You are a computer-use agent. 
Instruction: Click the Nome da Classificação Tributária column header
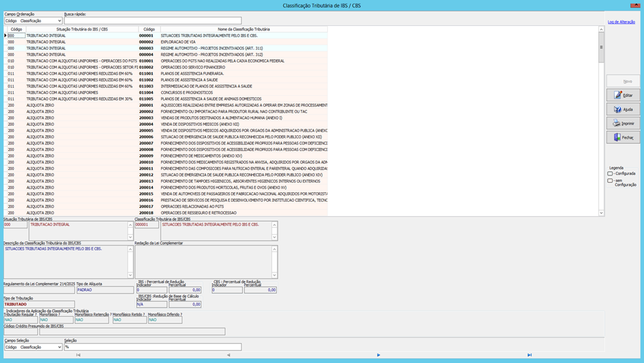pos(243,29)
